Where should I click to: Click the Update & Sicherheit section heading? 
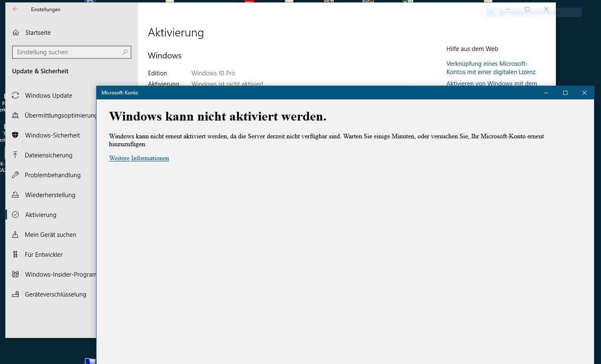tap(40, 71)
